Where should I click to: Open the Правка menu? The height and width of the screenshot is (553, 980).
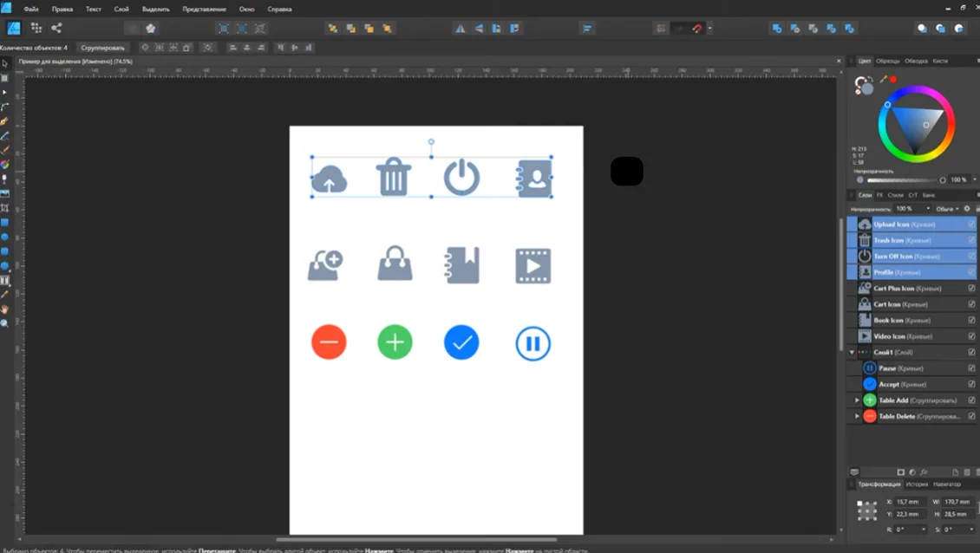pos(62,10)
